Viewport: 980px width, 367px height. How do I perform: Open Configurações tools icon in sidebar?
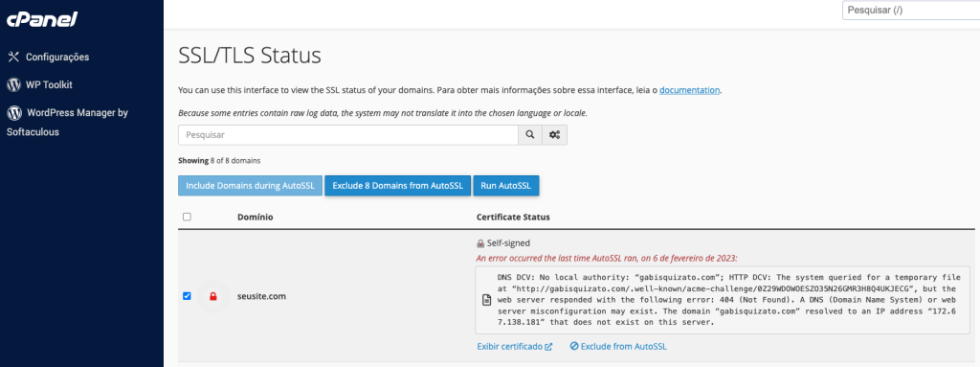coord(13,57)
